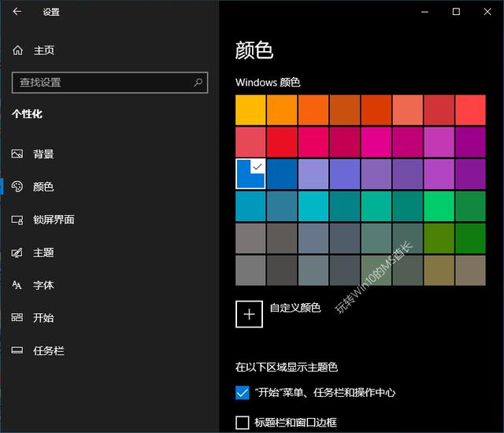Click the magnifier icon in search box

[x=198, y=83]
